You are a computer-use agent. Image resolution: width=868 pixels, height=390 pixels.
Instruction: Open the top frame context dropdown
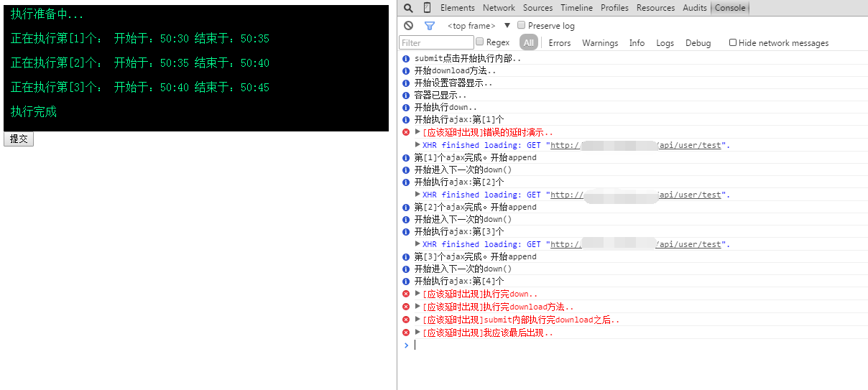[x=479, y=25]
